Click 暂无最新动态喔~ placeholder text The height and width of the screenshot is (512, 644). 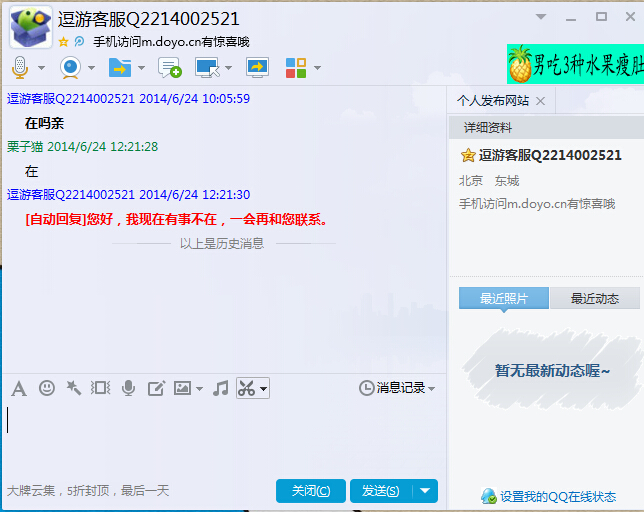[552, 371]
